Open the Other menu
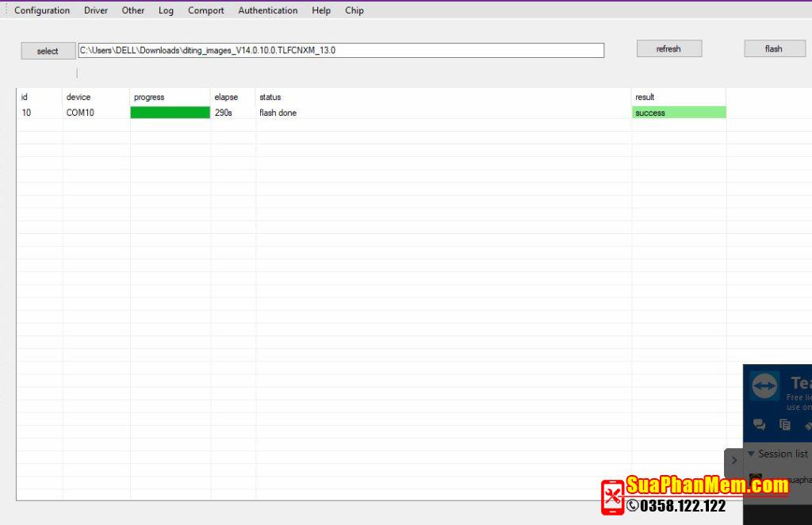 (133, 10)
